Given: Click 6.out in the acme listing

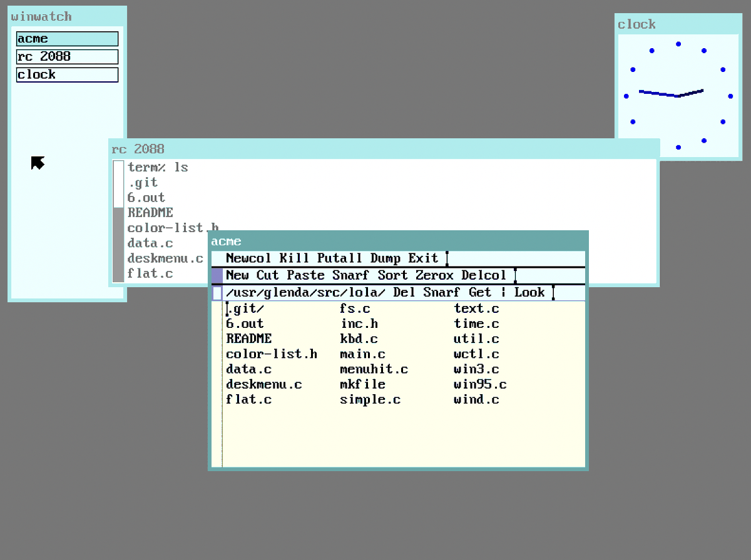Looking at the screenshot, I should pyautogui.click(x=245, y=323).
